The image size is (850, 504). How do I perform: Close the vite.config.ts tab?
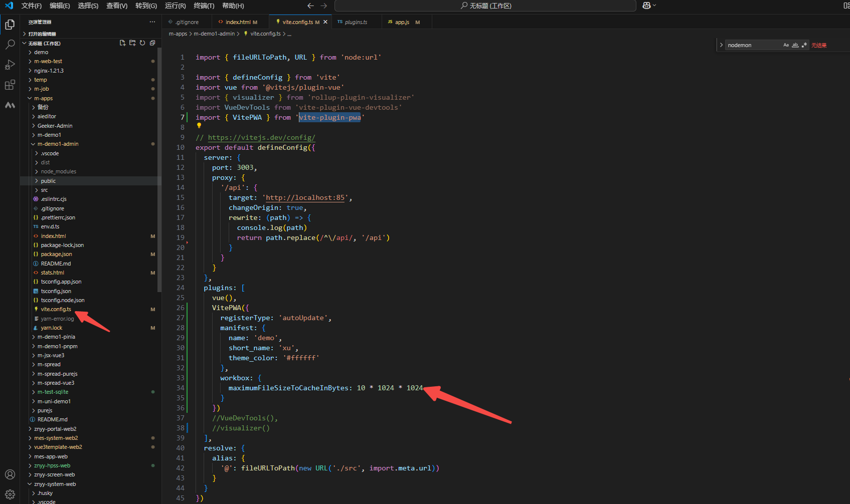(x=325, y=22)
